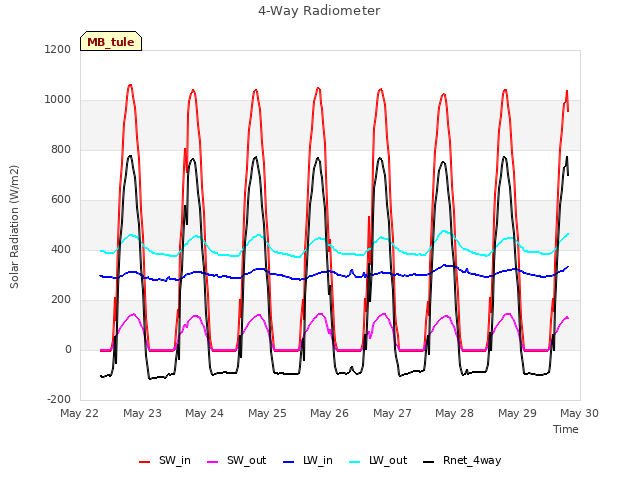Screen dimensions: 640x480
Task: Click the 1000 y-axis tick label
Action: tap(58, 100)
